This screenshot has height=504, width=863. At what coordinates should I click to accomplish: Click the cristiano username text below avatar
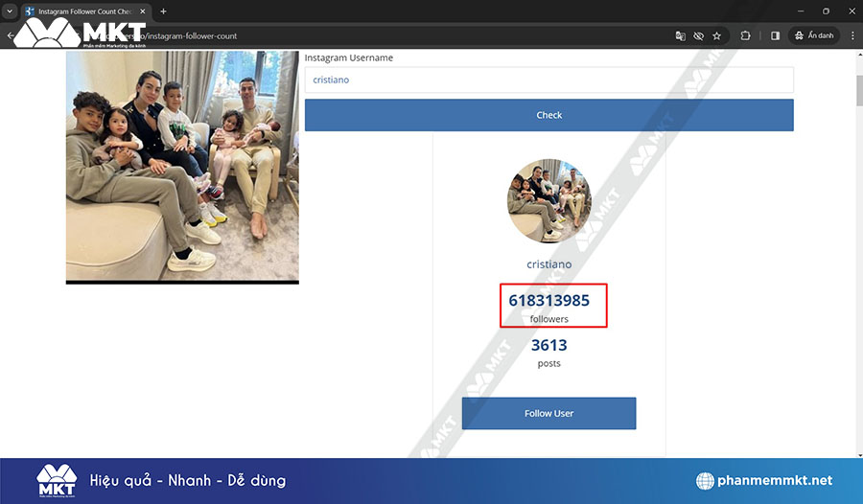pos(548,264)
